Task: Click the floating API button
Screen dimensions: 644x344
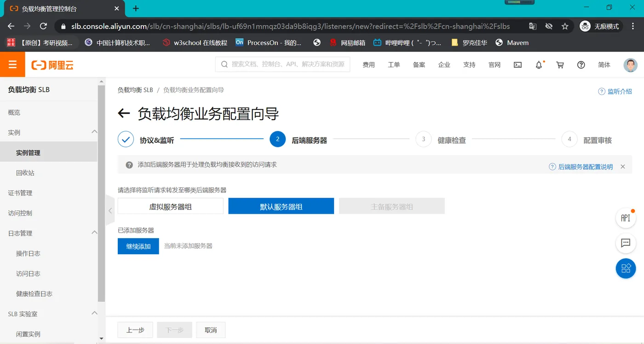Action: tap(626, 218)
